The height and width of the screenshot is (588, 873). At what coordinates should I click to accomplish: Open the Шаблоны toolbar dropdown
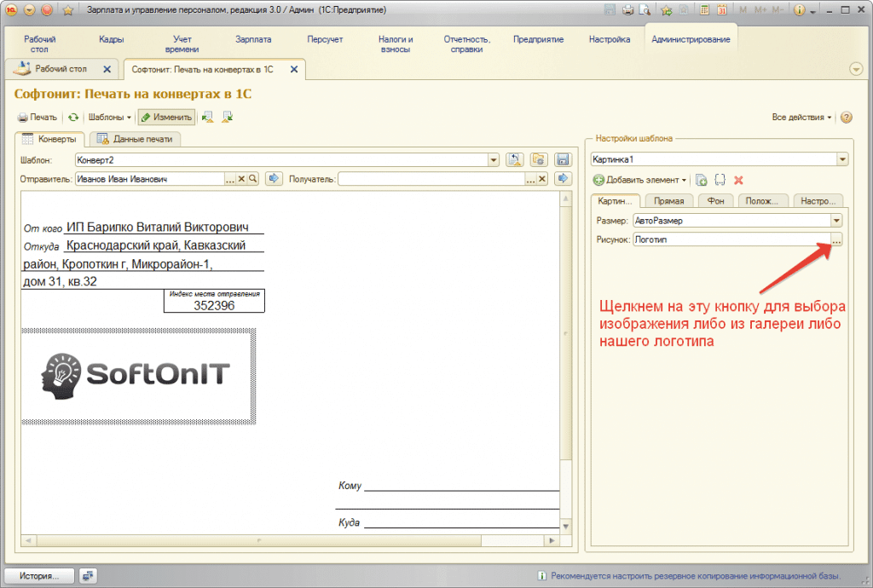coord(110,118)
